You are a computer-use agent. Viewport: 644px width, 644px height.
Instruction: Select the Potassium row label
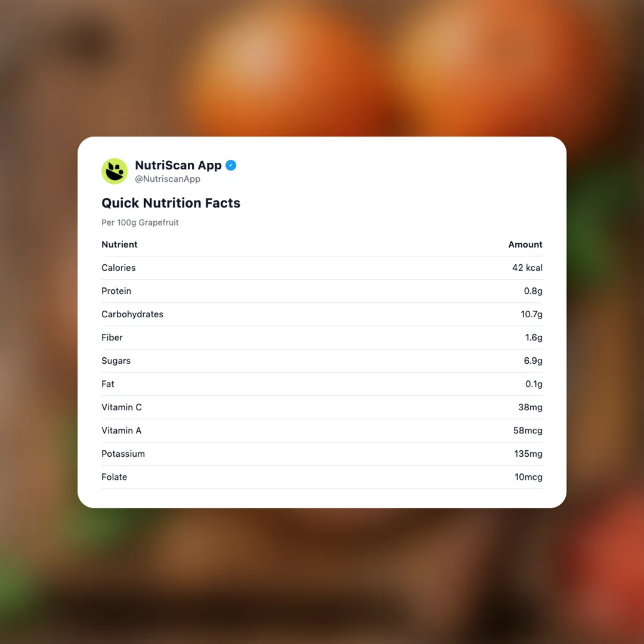[x=123, y=454]
